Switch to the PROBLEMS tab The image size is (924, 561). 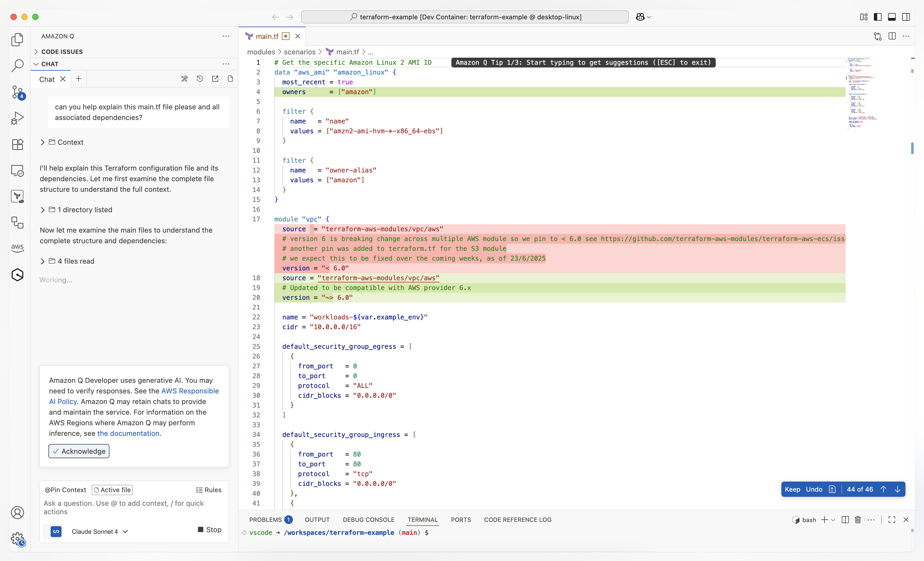(x=271, y=519)
